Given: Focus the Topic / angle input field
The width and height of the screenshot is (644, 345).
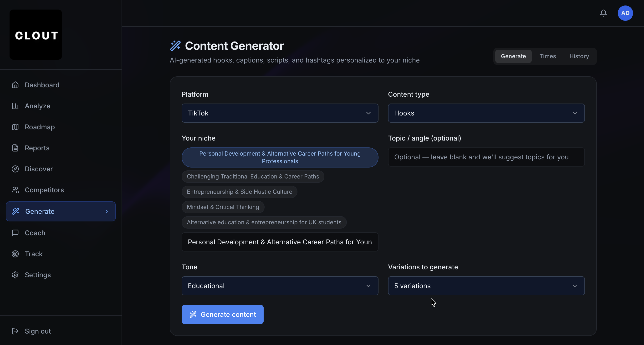Looking at the screenshot, I should point(486,157).
